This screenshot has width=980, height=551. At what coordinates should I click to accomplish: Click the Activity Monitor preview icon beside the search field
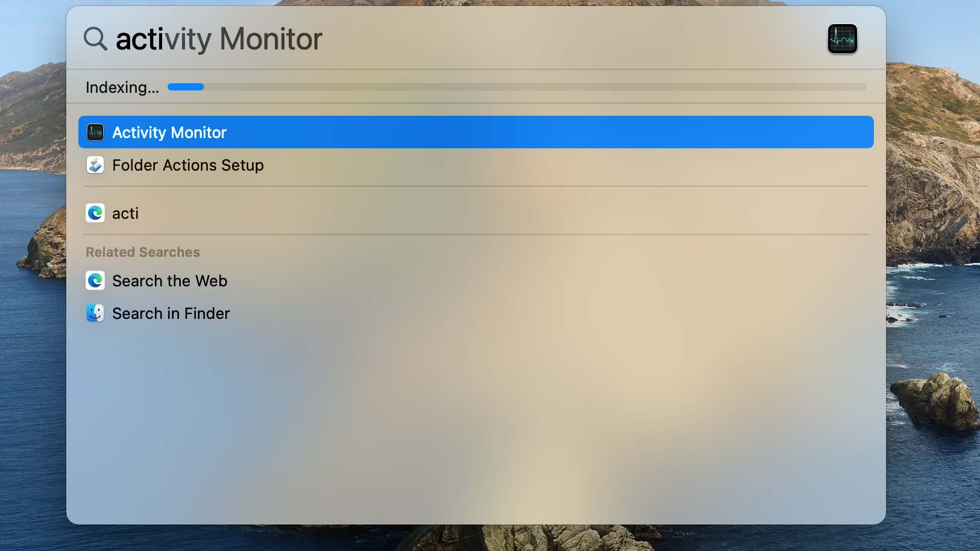point(842,39)
